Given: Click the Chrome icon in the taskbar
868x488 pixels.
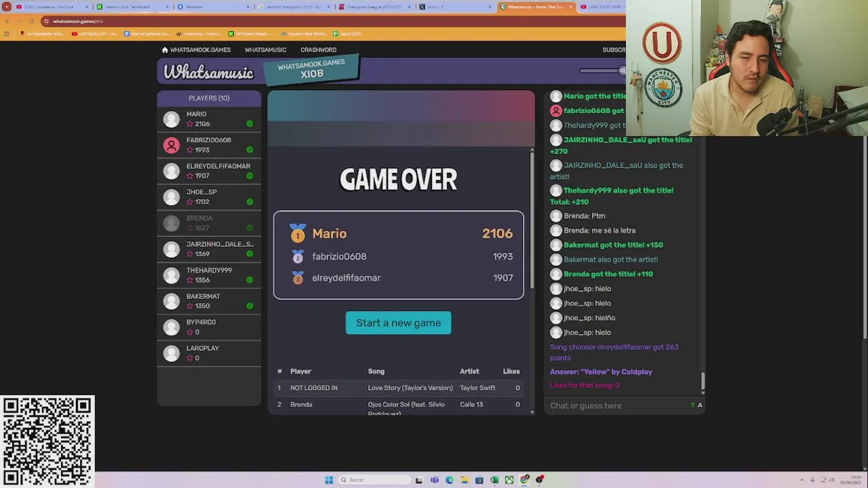Looking at the screenshot, I should 524,480.
